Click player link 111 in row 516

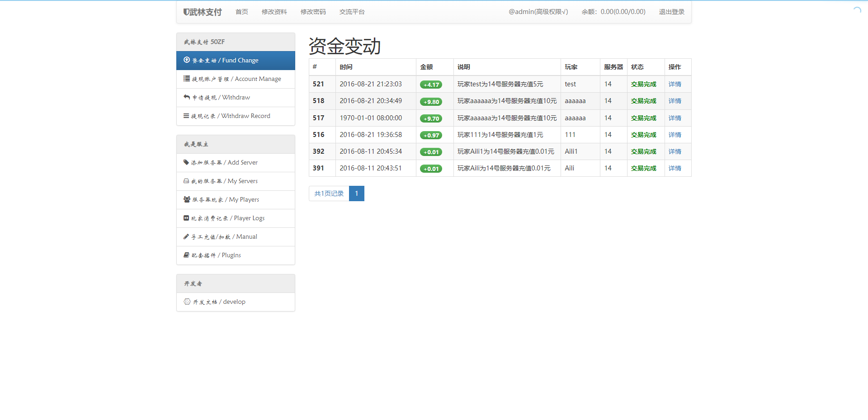[x=570, y=135]
